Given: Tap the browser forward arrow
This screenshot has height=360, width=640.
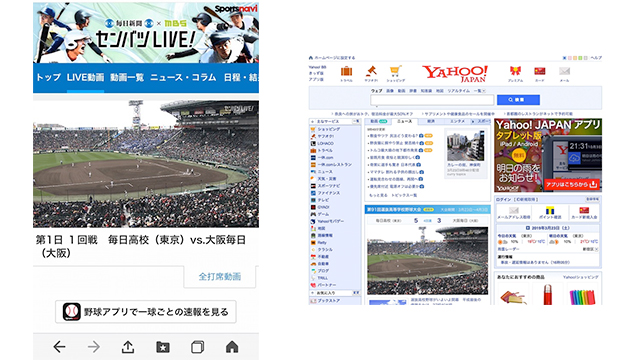Looking at the screenshot, I should coord(94,347).
